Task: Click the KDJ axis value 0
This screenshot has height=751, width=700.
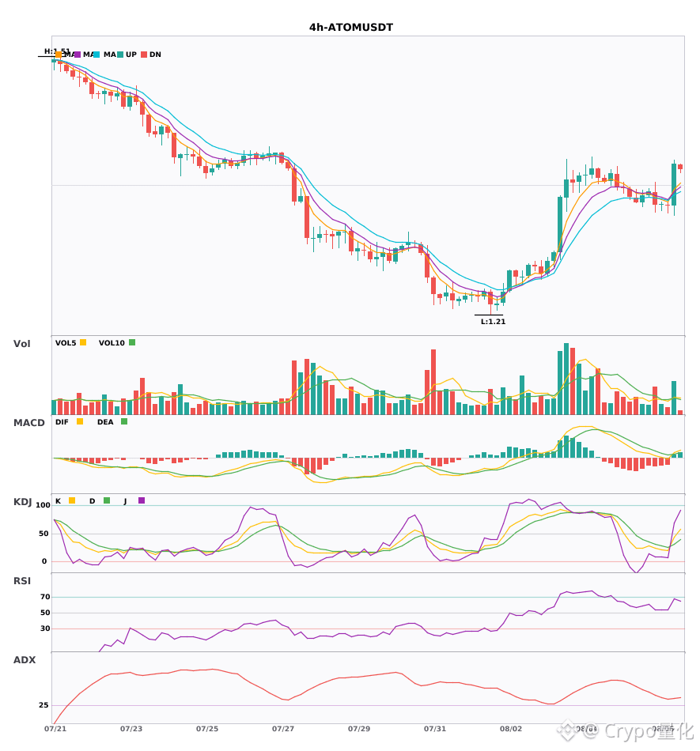Action: (44, 561)
